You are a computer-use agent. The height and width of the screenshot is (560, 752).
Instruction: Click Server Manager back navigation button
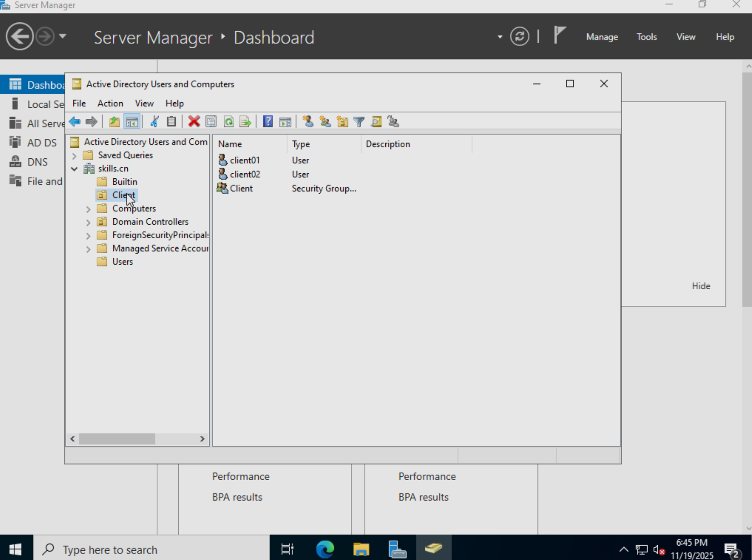(19, 36)
